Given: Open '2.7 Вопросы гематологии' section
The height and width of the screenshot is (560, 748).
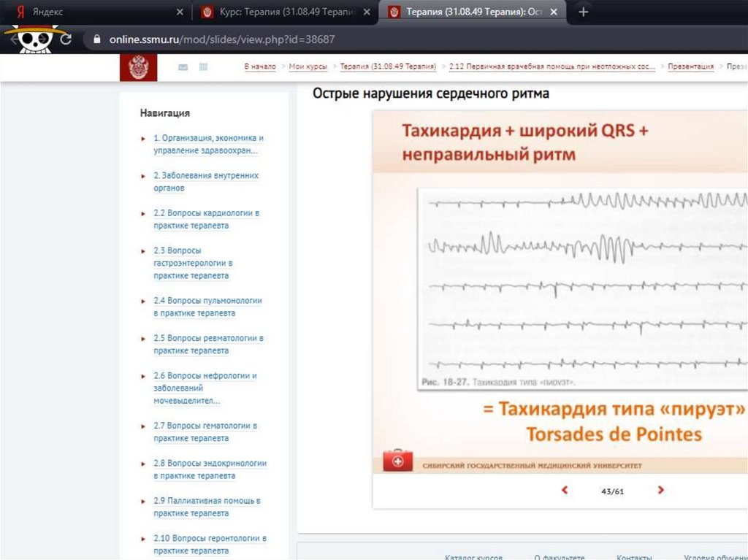Looking at the screenshot, I should pyautogui.click(x=205, y=431).
